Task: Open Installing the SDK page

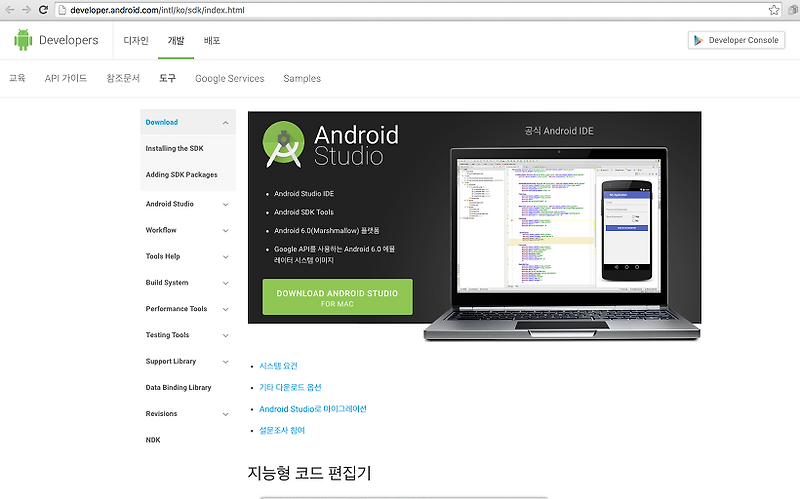Action: tap(174, 148)
